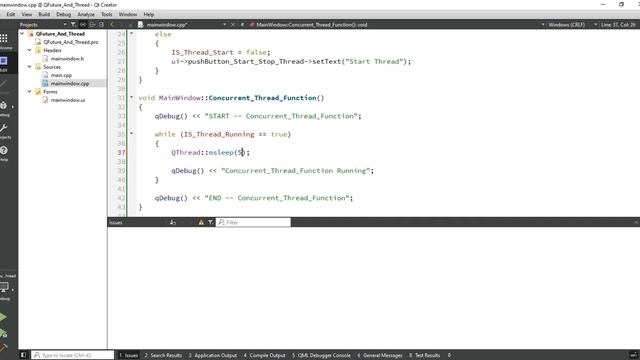Click msleep call on line 37
640x360 pixels.
[x=221, y=152]
